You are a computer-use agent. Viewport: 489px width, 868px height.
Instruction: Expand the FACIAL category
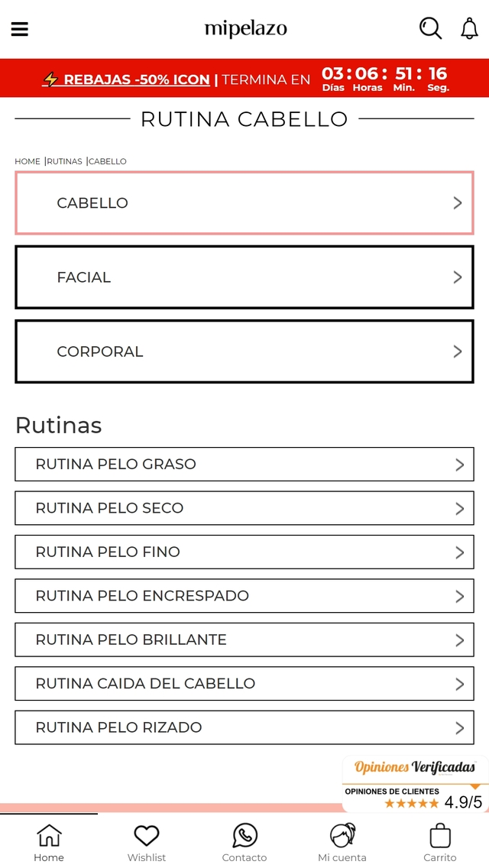coord(244,277)
